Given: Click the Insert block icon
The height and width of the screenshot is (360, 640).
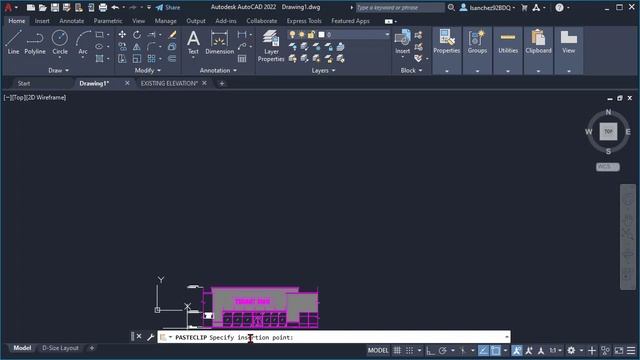Looking at the screenshot, I should [402, 42].
